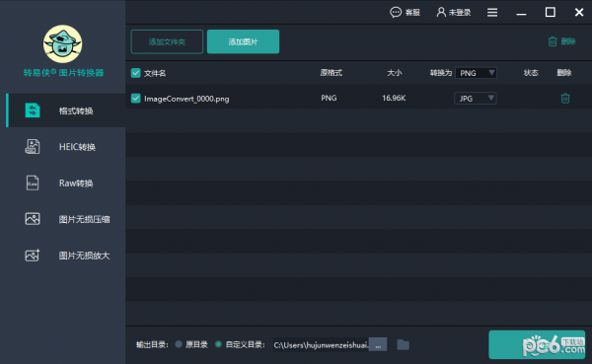The width and height of the screenshot is (592, 364).
Task: Open the 图片无损压缩 section
Action: pos(66,219)
